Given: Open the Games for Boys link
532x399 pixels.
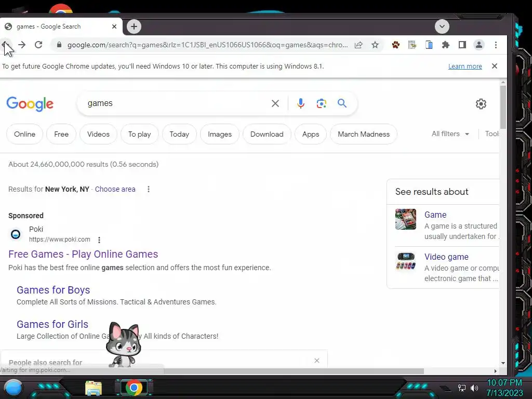Looking at the screenshot, I should click(54, 290).
